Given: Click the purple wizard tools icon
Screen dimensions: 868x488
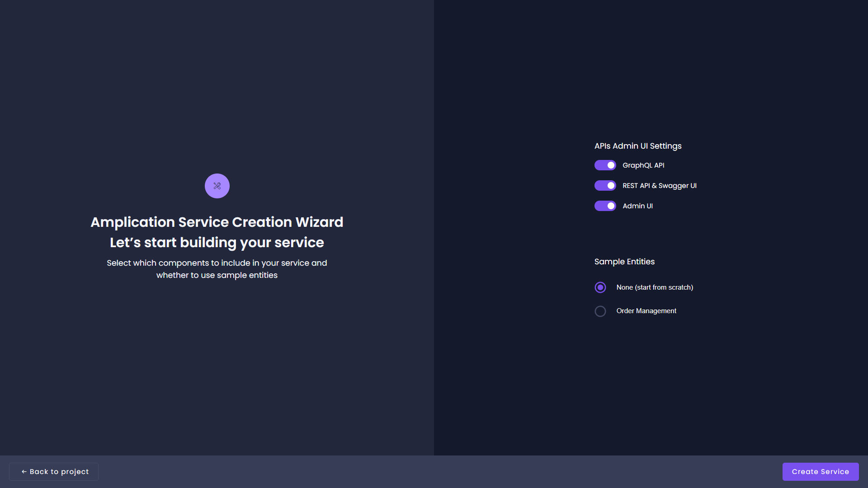Looking at the screenshot, I should (217, 186).
